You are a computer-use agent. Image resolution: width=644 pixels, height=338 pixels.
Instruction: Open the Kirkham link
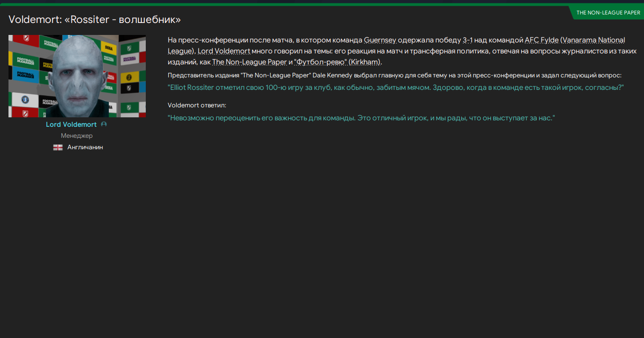tap(365, 62)
